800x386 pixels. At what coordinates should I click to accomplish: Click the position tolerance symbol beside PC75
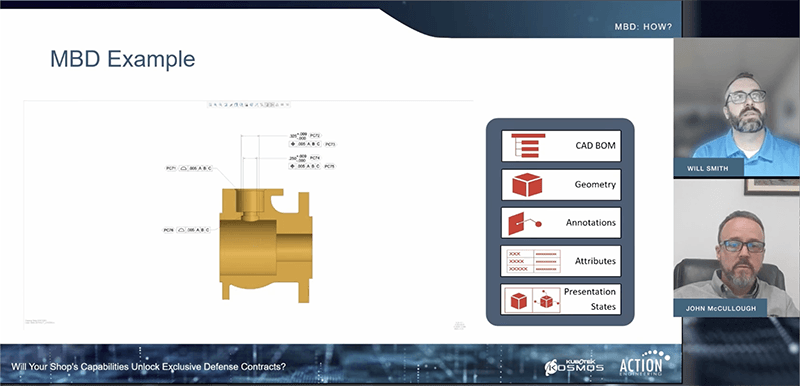tap(292, 166)
